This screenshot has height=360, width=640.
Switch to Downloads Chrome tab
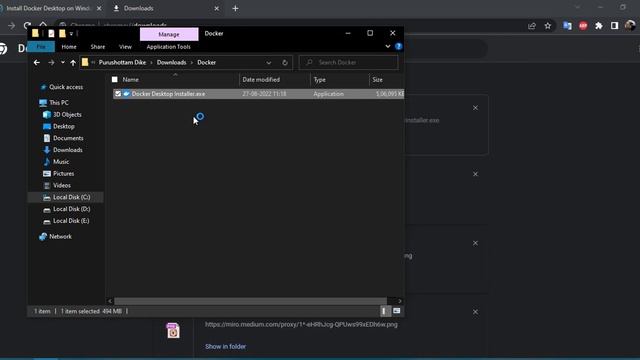pos(139,8)
